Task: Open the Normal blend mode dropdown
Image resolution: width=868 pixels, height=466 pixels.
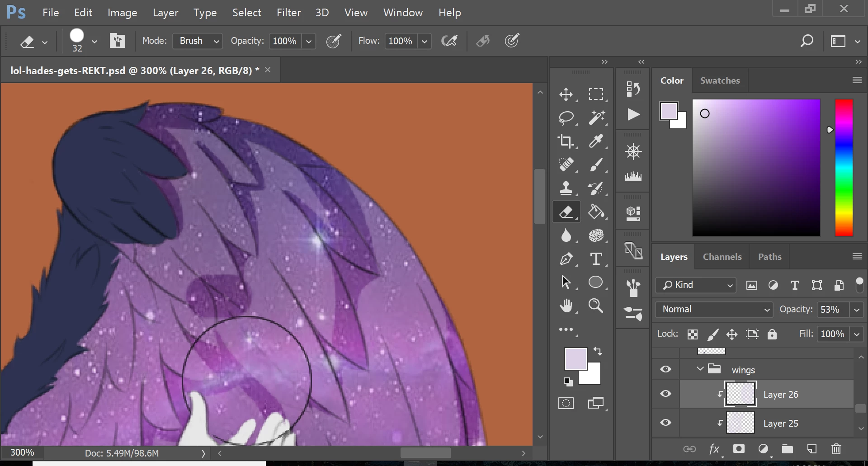Action: coord(714,309)
